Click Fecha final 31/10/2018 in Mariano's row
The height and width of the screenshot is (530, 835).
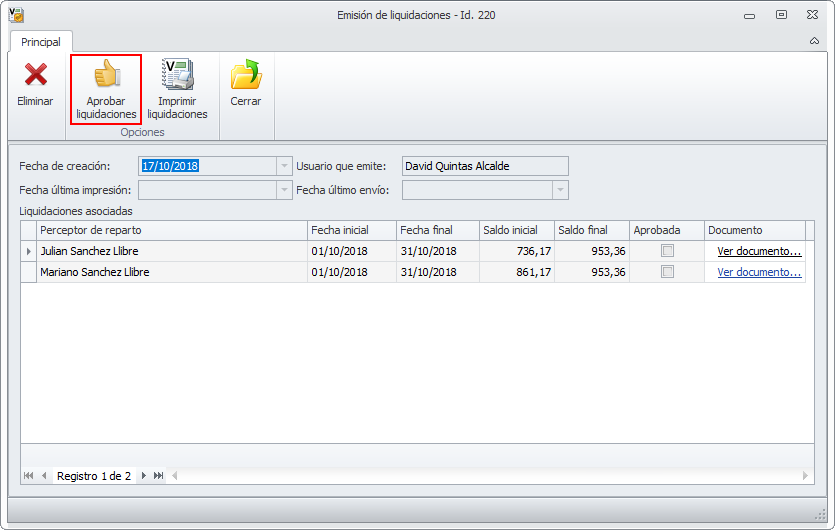coord(438,272)
